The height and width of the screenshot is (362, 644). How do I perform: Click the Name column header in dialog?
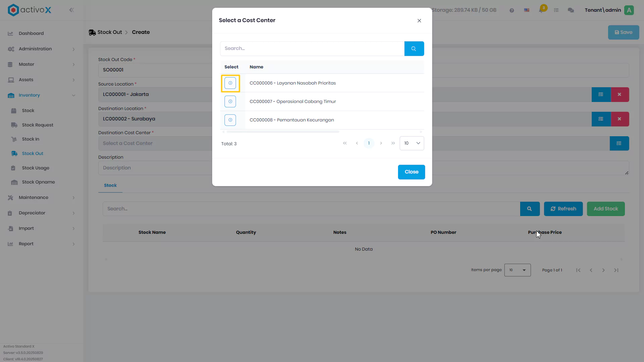click(256, 67)
